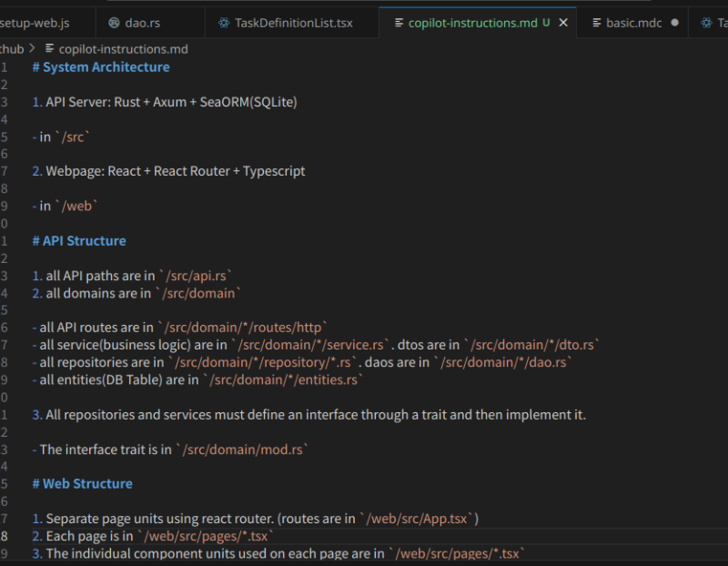Click the file icon on basic.mdc tab
Screen dimensions: 728x566
(x=596, y=23)
